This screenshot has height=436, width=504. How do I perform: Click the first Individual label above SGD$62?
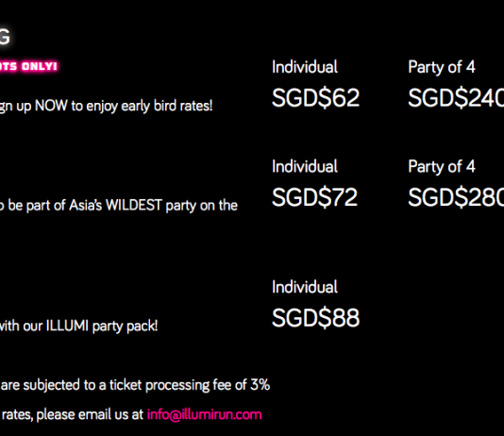pyautogui.click(x=305, y=67)
